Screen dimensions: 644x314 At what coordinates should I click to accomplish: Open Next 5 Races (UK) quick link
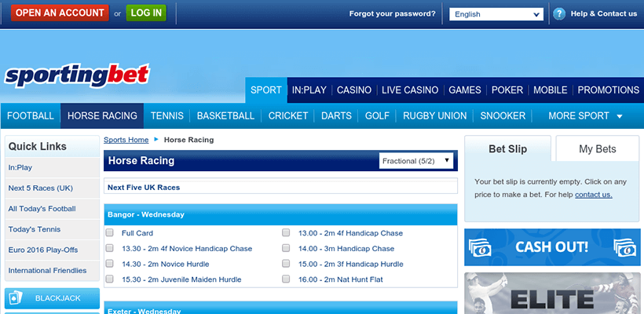point(52,188)
